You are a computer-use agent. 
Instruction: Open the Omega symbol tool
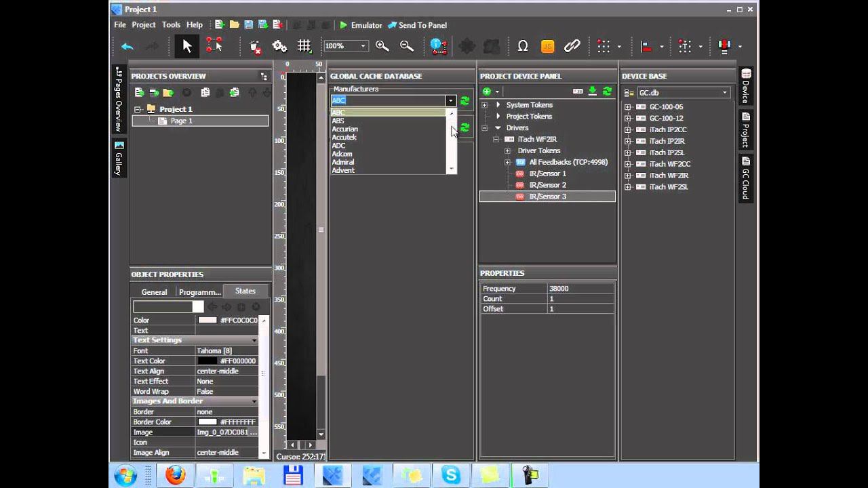[522, 46]
